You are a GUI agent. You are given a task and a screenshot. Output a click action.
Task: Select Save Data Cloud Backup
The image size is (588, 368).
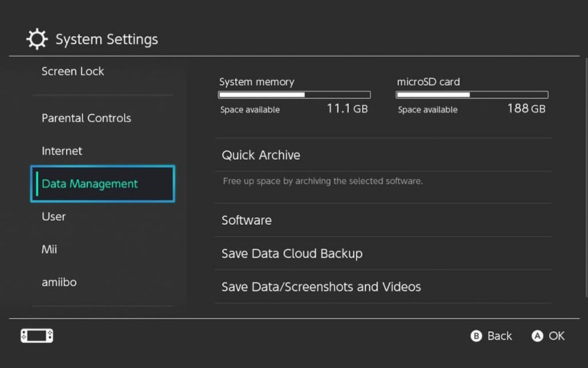coord(292,254)
